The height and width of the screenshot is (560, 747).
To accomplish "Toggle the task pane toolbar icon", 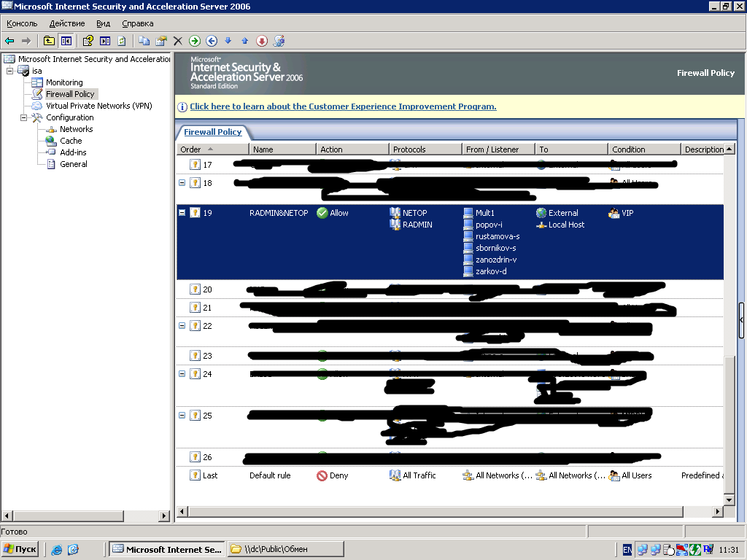I will coord(105,41).
